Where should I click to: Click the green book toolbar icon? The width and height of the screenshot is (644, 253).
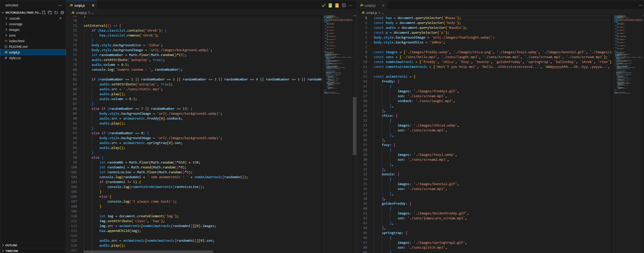point(330,5)
